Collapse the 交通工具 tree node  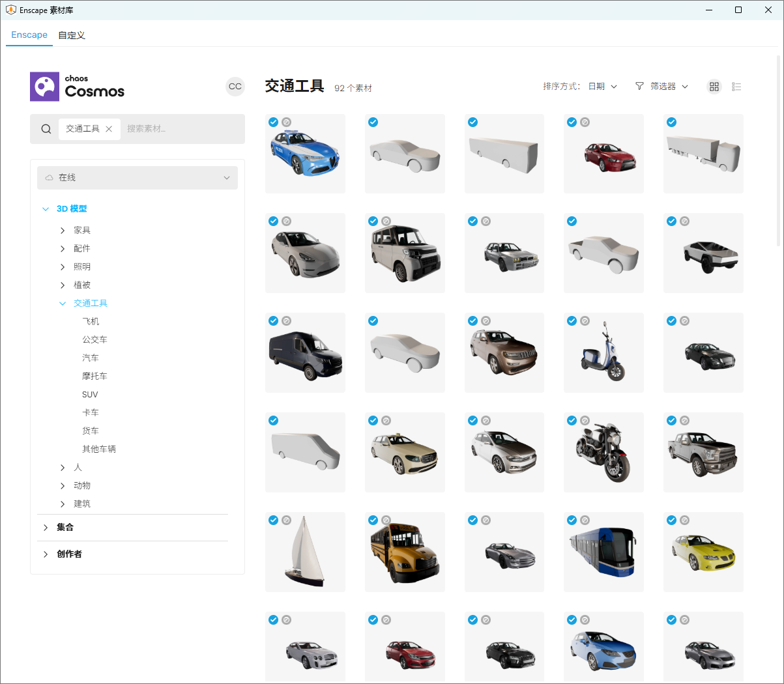click(x=63, y=304)
